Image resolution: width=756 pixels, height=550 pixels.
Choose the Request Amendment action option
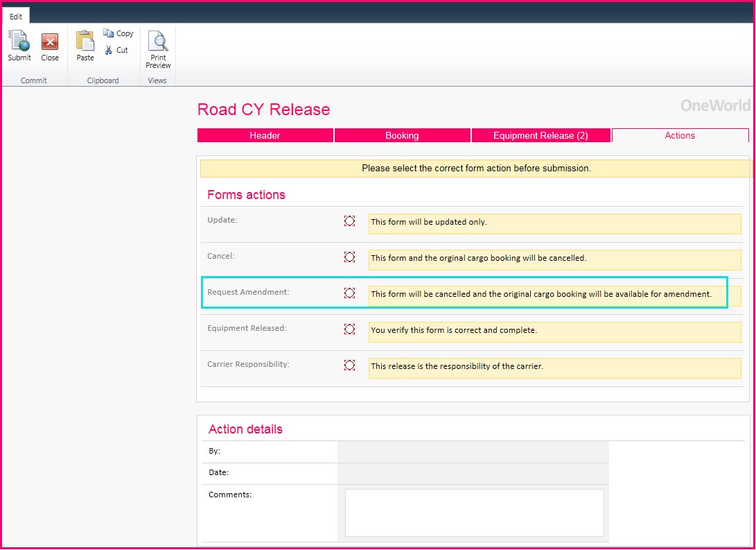[x=349, y=293]
